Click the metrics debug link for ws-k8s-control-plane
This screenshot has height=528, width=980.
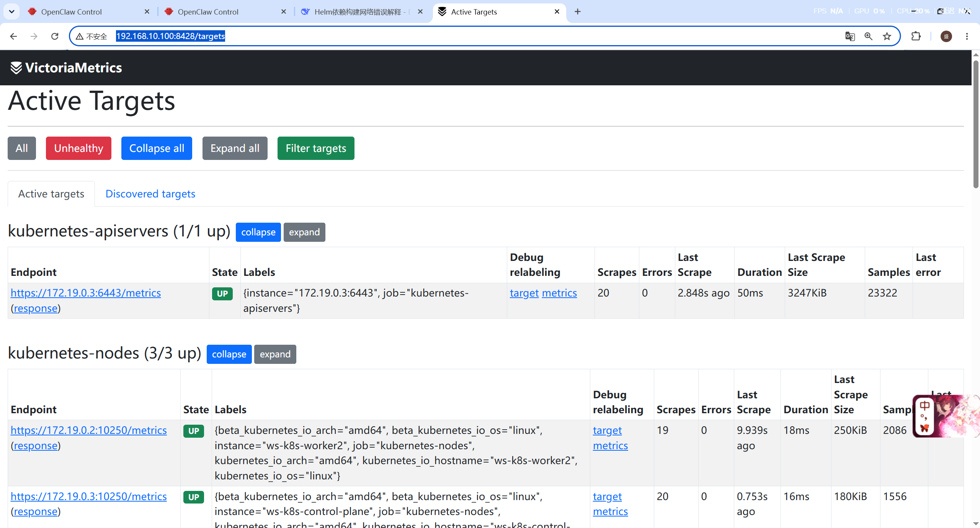click(610, 512)
